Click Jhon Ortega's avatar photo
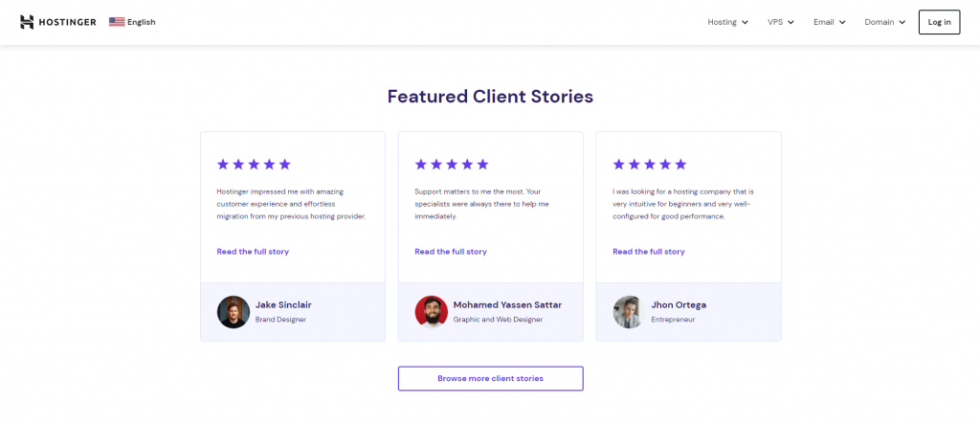This screenshot has height=425, width=980. 629,312
